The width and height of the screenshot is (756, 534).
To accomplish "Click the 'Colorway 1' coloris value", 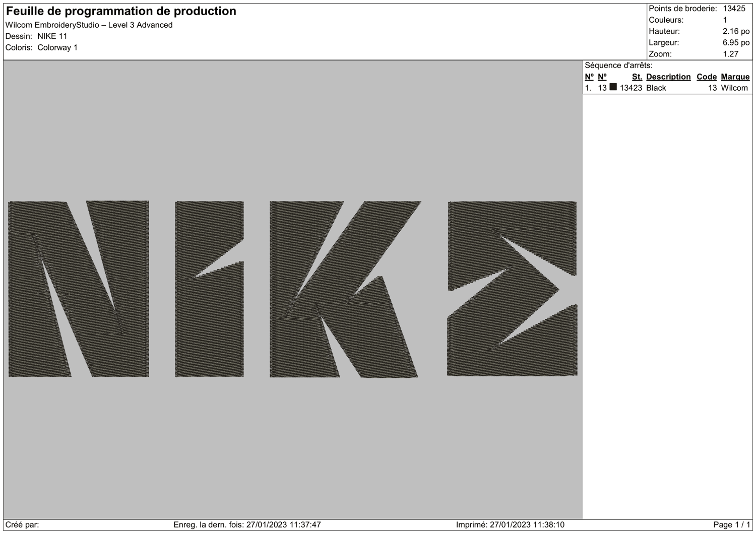I will click(57, 48).
